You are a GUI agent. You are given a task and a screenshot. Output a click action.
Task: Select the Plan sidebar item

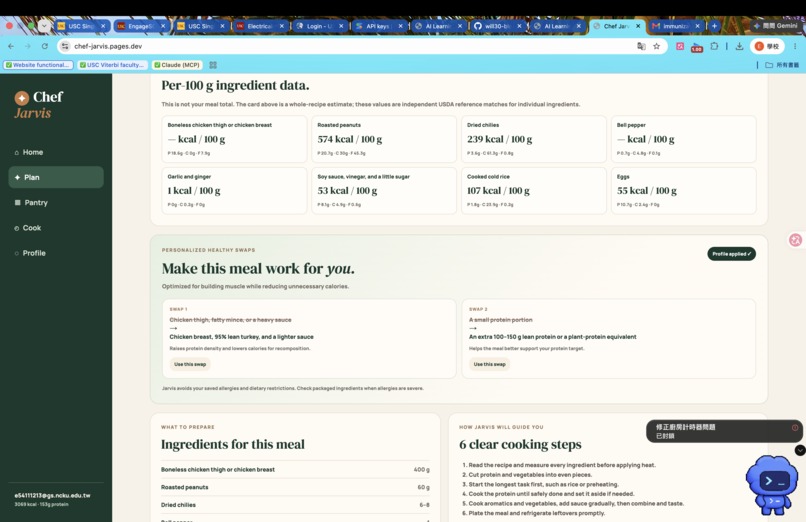(x=56, y=177)
